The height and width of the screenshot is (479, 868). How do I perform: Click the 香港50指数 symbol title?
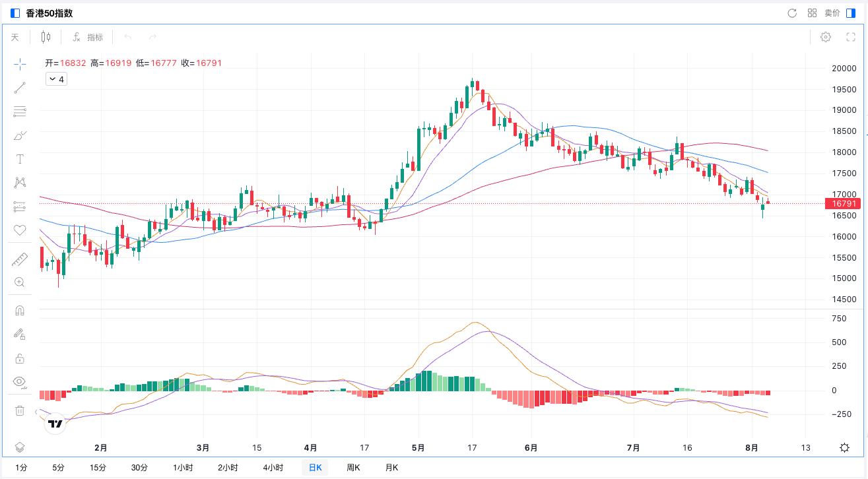coord(50,13)
